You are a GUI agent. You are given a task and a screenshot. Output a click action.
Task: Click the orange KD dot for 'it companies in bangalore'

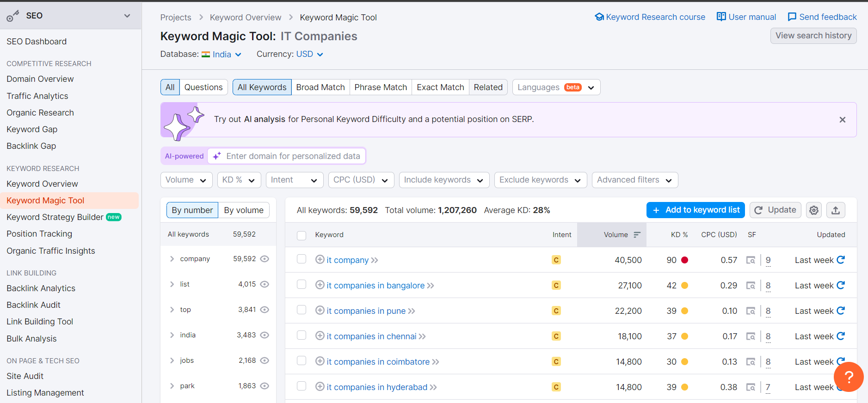coord(685,286)
